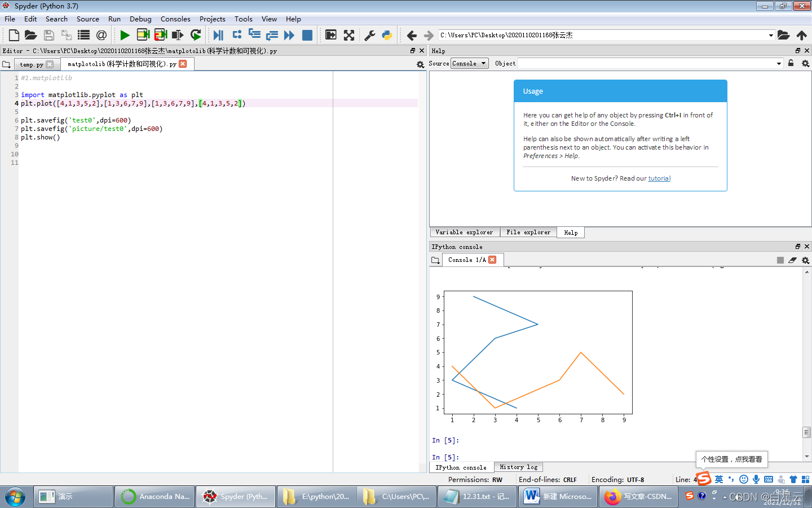Click the console vertical scrollbar handle
Viewport: 812px width, 508px height.
point(807,432)
